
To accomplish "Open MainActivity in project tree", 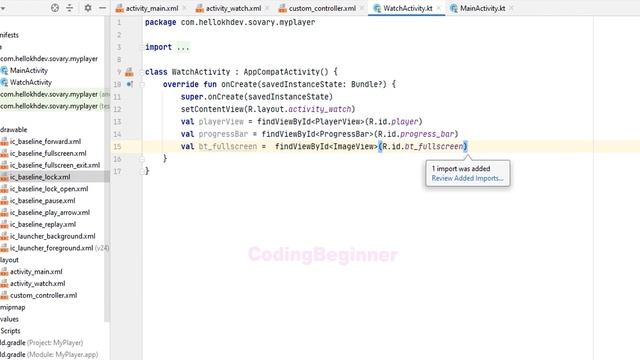I will click(x=29, y=71).
